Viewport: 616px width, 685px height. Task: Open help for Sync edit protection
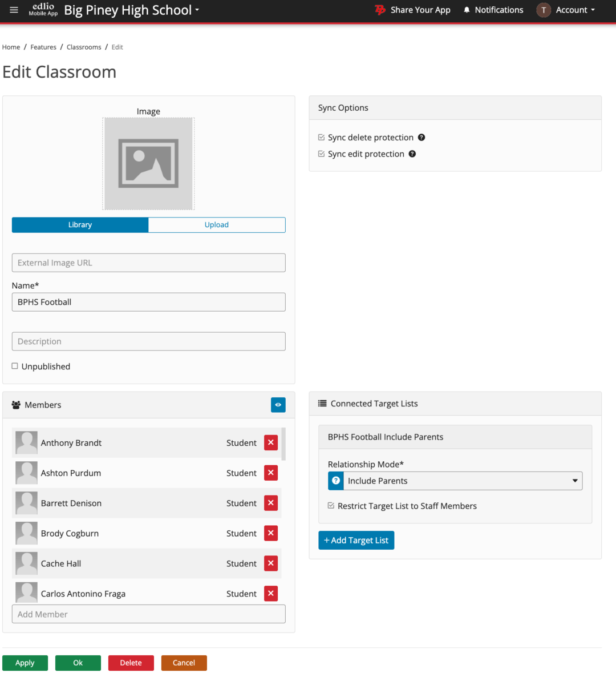coord(412,154)
